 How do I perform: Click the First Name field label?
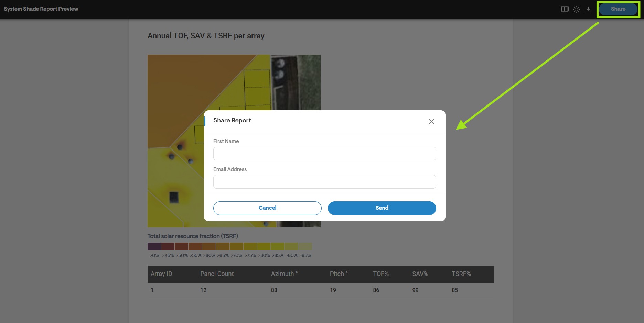(226, 141)
